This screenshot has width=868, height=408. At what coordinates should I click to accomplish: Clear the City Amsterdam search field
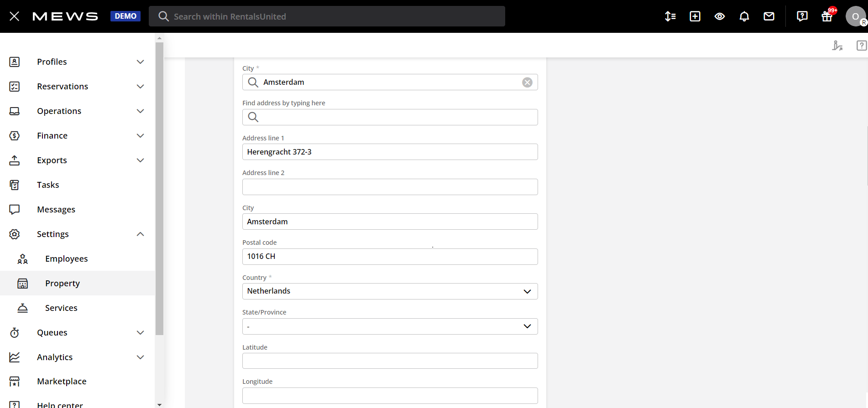(x=527, y=82)
